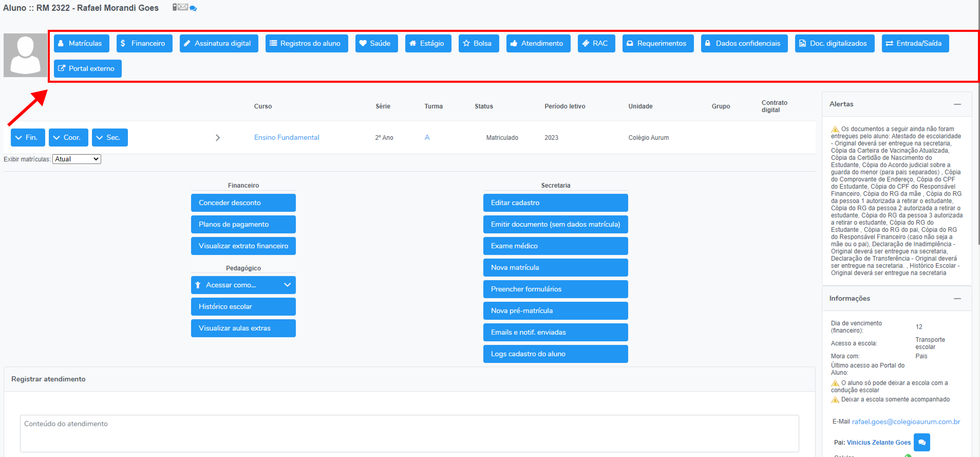980x457 pixels.
Task: Expand the Fin. dropdown button
Action: pyautogui.click(x=28, y=138)
